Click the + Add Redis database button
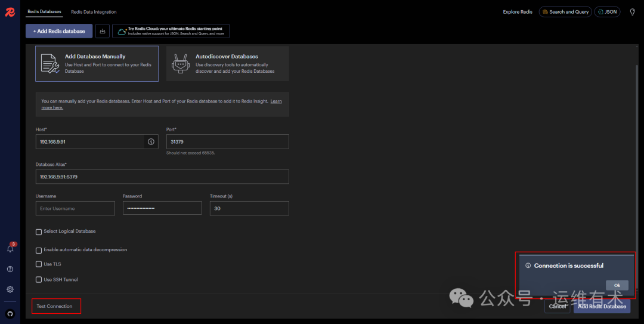 pyautogui.click(x=59, y=31)
